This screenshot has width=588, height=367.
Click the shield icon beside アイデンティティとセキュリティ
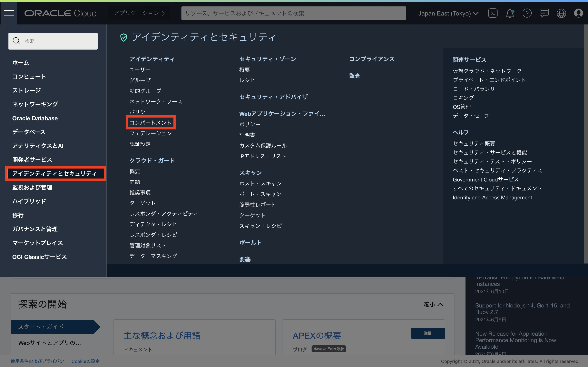click(x=124, y=37)
